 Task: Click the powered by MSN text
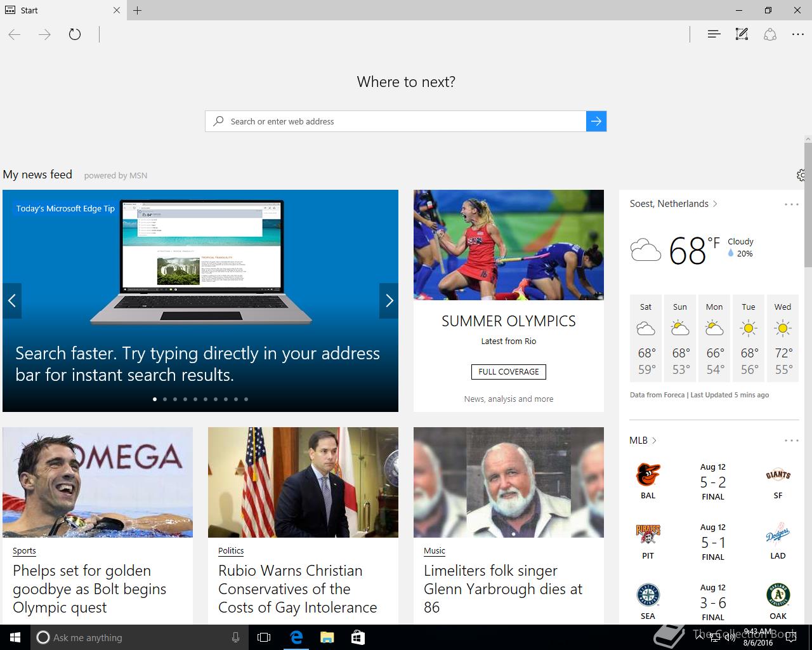pos(115,176)
